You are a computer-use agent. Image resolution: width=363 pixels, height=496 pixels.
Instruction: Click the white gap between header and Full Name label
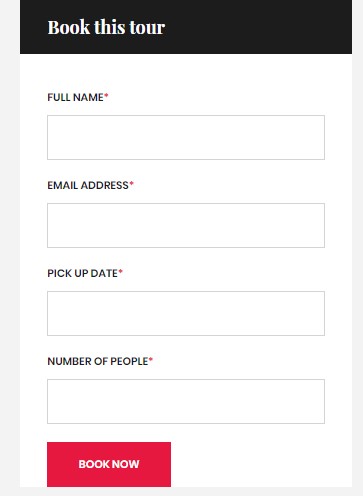(186, 73)
